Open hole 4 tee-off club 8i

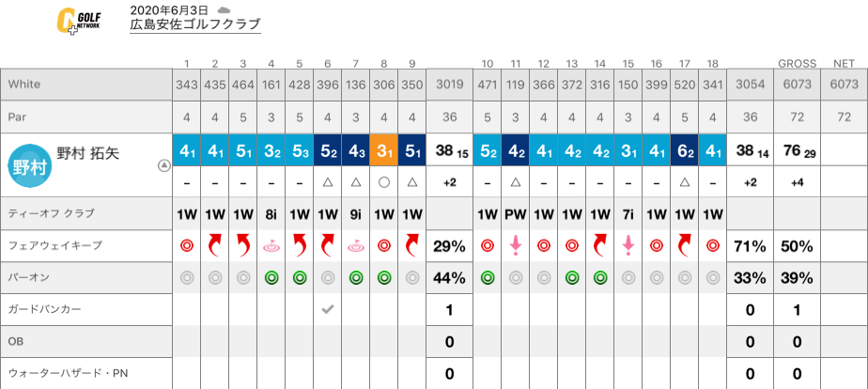tap(271, 215)
